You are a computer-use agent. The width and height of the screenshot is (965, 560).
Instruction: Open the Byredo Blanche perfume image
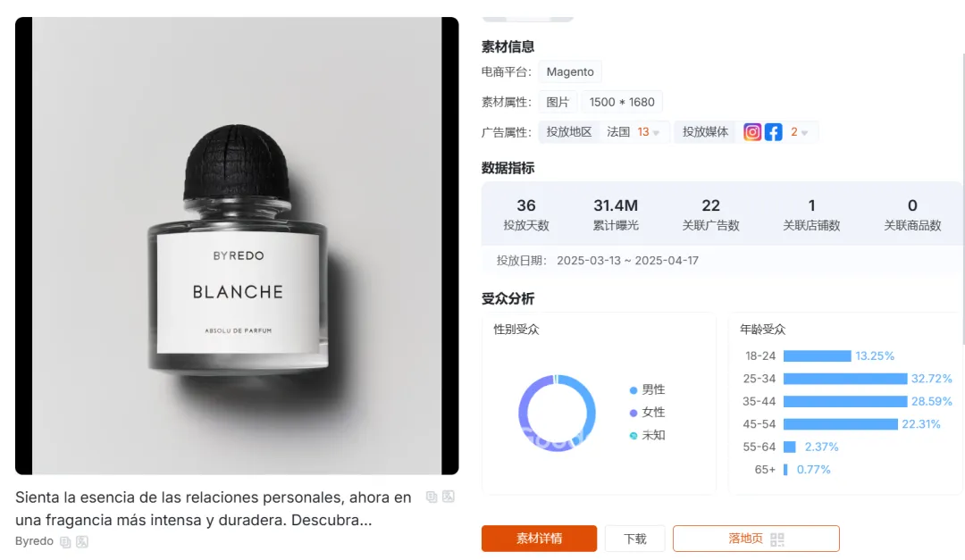pos(237,246)
